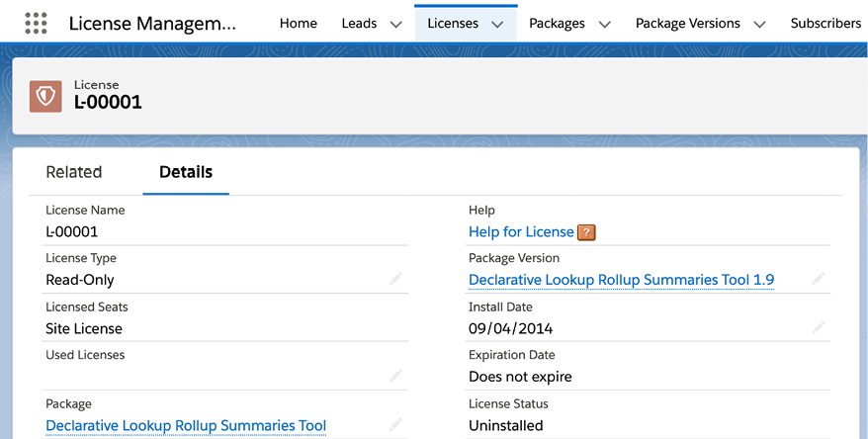868x439 pixels.
Task: Click the orange help question mark icon
Action: [x=586, y=232]
